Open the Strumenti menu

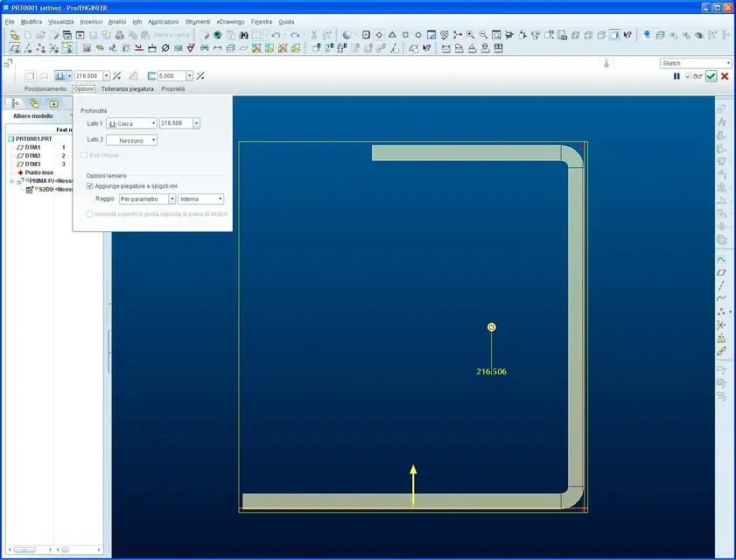point(198,22)
